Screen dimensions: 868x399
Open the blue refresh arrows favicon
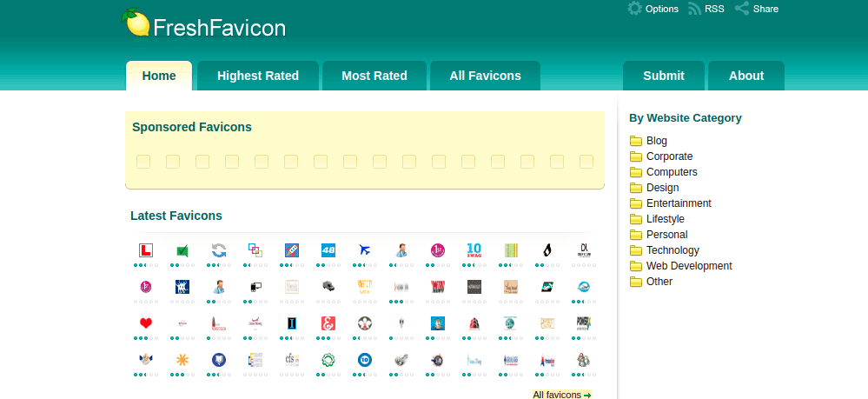219,250
